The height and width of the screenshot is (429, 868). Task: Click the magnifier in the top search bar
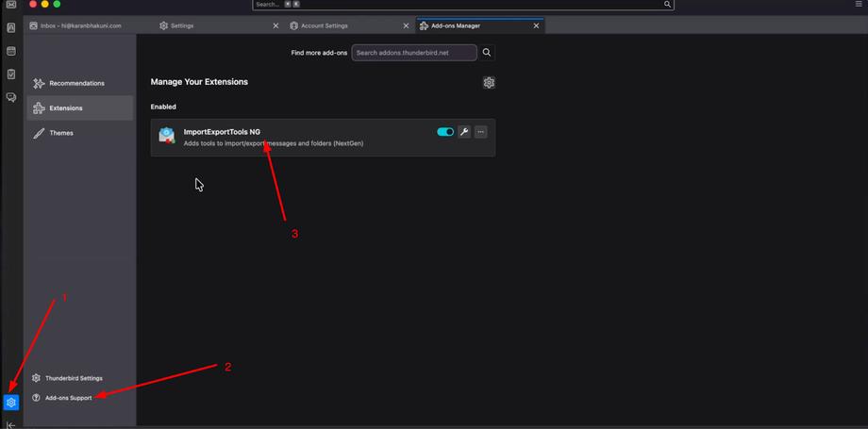point(668,4)
